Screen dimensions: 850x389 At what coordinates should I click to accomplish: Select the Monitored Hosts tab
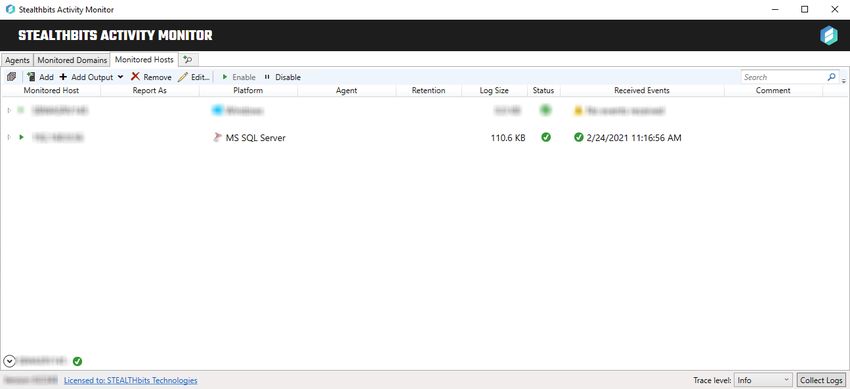144,60
